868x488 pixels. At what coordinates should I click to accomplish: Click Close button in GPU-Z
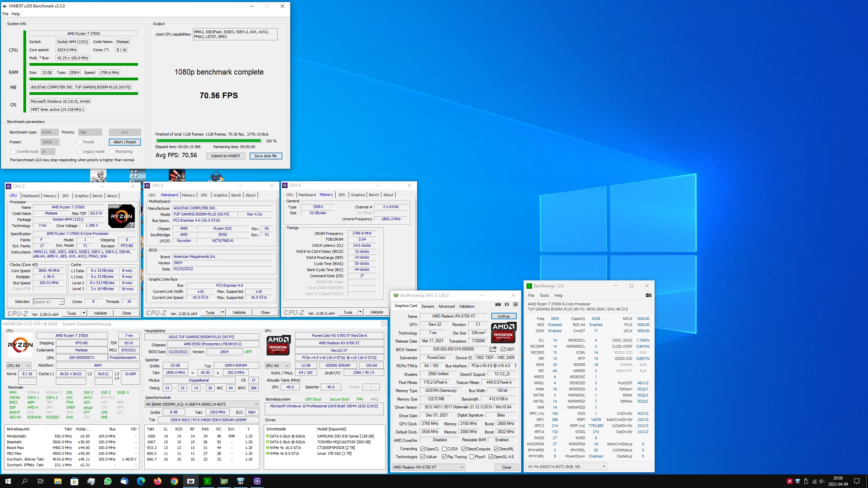click(507, 467)
